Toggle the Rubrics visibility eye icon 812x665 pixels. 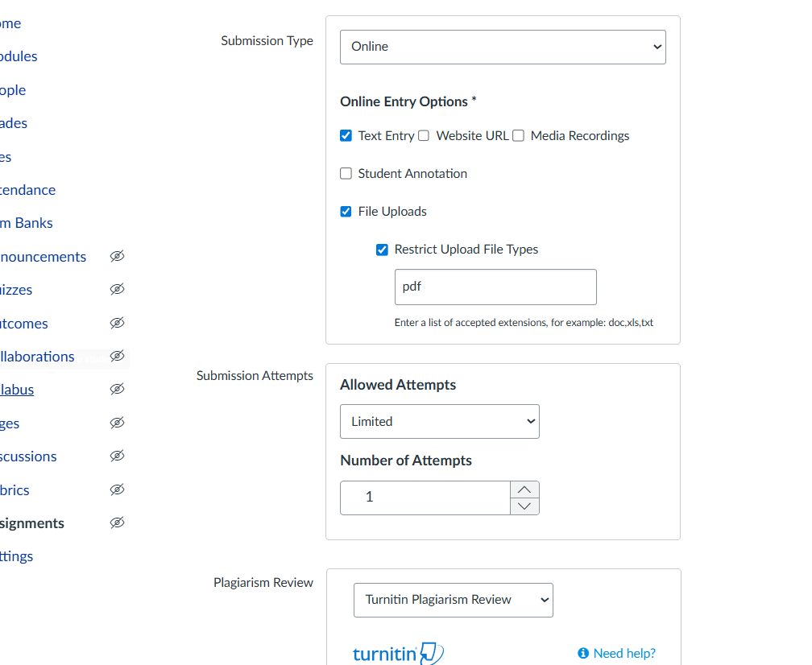[117, 489]
